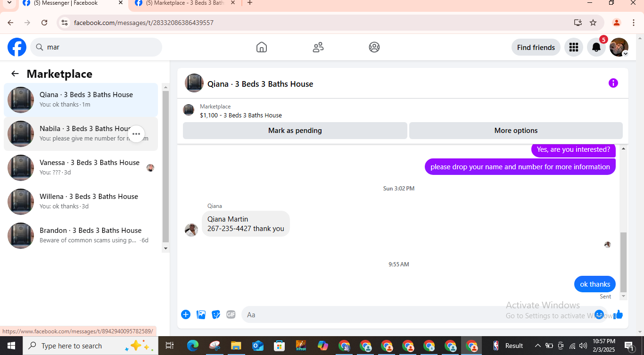This screenshot has width=644, height=355.
Task: Open the emoji picker in message box
Action: tap(599, 314)
